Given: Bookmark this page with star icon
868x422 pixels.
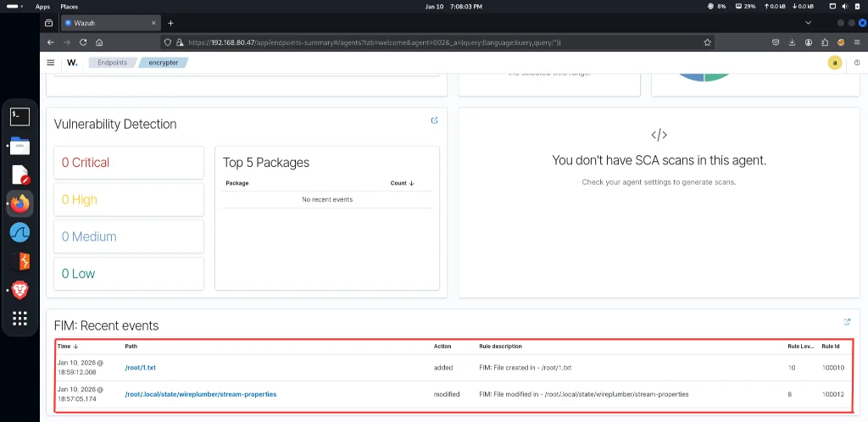Looking at the screenshot, I should point(707,42).
